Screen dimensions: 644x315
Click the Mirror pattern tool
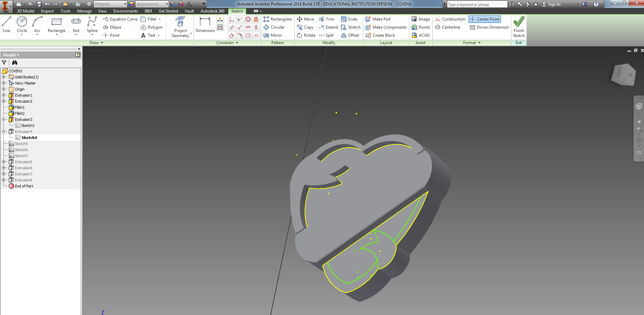(273, 35)
